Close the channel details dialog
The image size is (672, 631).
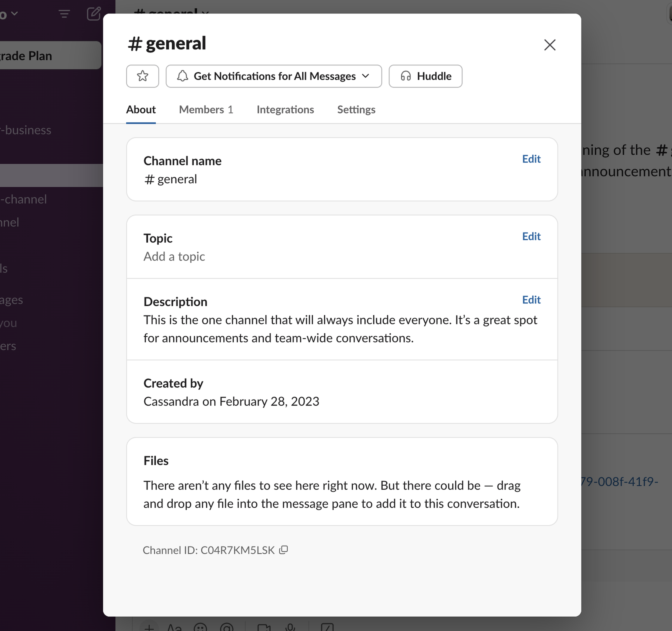tap(550, 45)
